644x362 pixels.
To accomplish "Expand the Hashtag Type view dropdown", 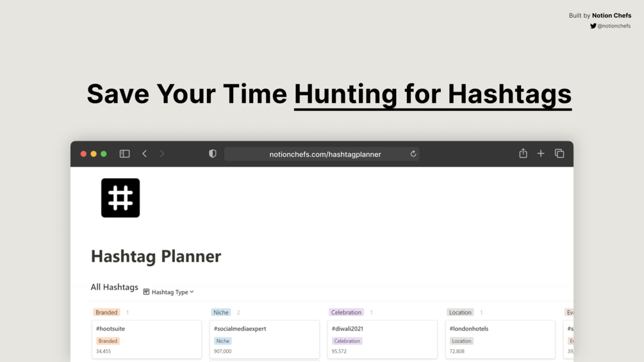I will [169, 292].
